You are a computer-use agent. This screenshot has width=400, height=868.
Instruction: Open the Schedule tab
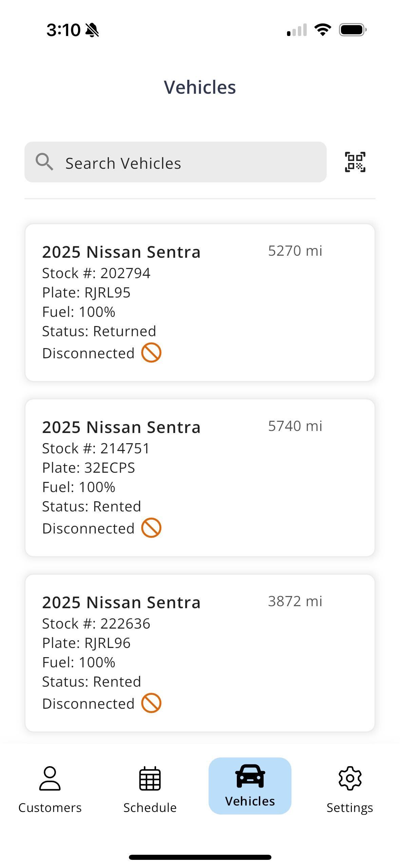[x=150, y=790]
